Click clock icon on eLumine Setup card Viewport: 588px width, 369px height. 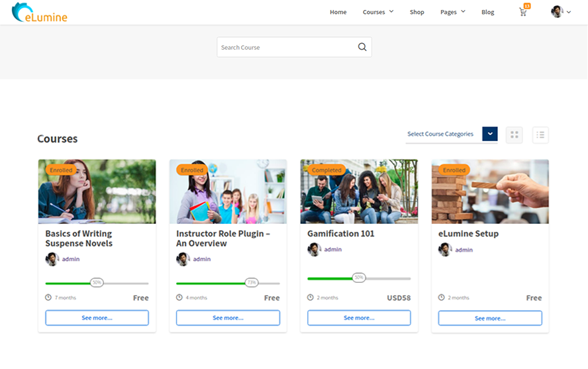coord(442,297)
